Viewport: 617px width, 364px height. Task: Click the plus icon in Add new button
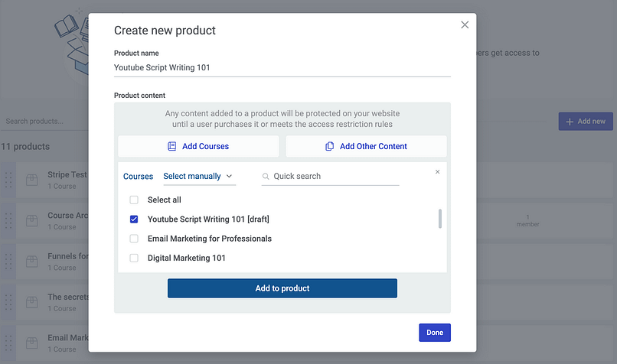click(570, 122)
